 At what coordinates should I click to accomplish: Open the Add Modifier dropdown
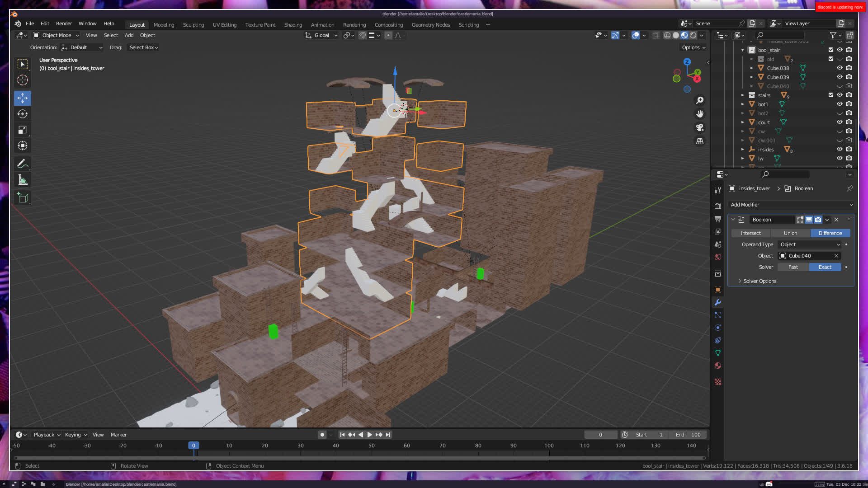[791, 205]
